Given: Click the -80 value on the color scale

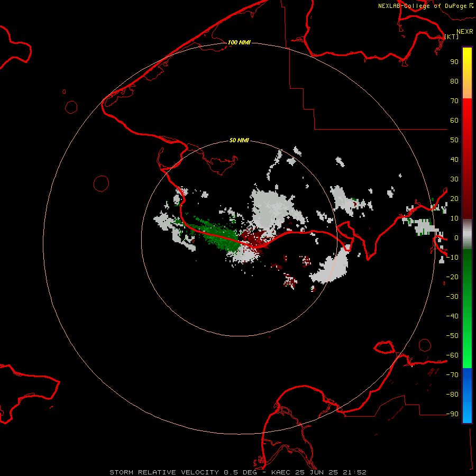Looking at the screenshot, I should pyautogui.click(x=452, y=395).
